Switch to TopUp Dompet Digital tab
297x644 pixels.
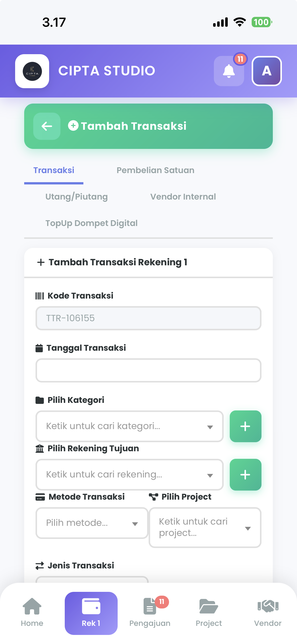tap(91, 223)
